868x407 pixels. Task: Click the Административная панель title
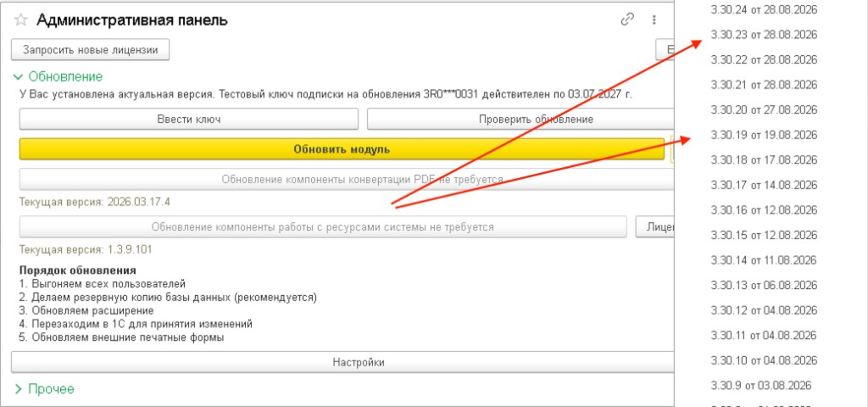click(132, 20)
